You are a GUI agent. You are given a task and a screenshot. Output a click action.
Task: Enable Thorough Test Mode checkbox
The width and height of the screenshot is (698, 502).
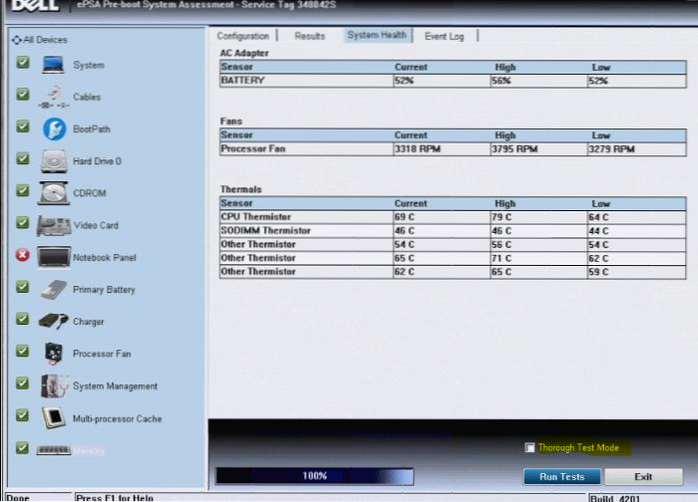click(530, 448)
